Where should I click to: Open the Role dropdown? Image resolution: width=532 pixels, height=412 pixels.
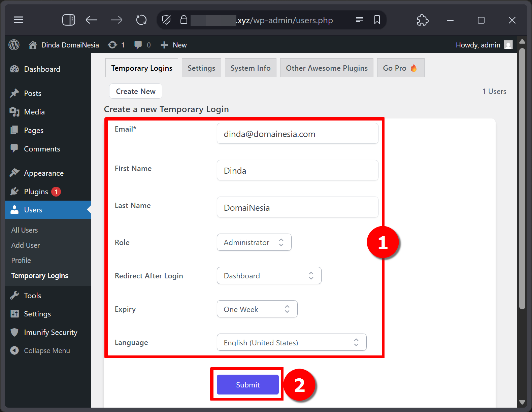[254, 242]
